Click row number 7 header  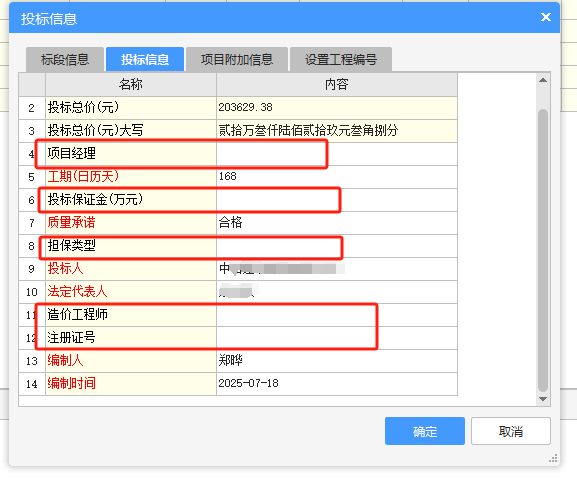[x=32, y=223]
